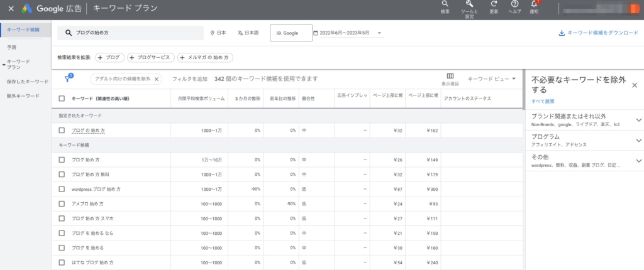
Task: Click the filter funnel icon
Action: point(67,79)
